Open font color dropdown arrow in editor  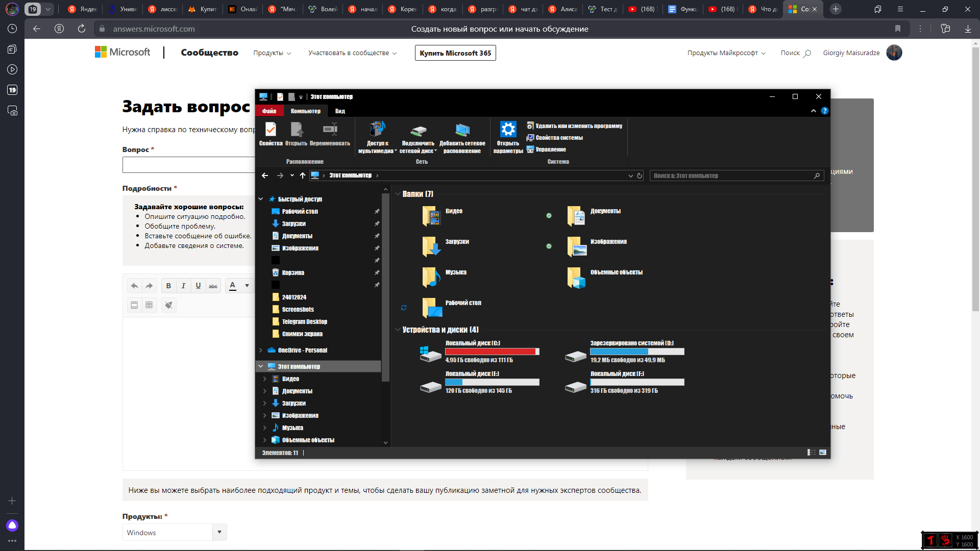[247, 286]
